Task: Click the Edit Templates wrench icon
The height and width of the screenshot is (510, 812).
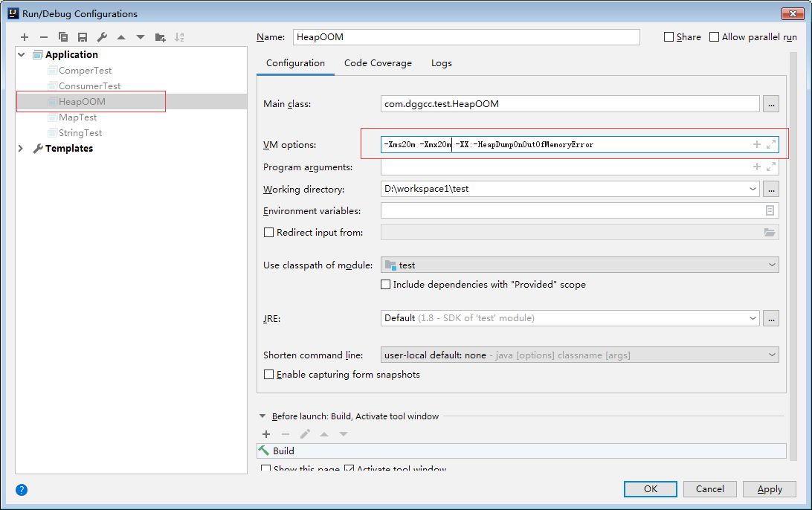Action: (x=103, y=37)
